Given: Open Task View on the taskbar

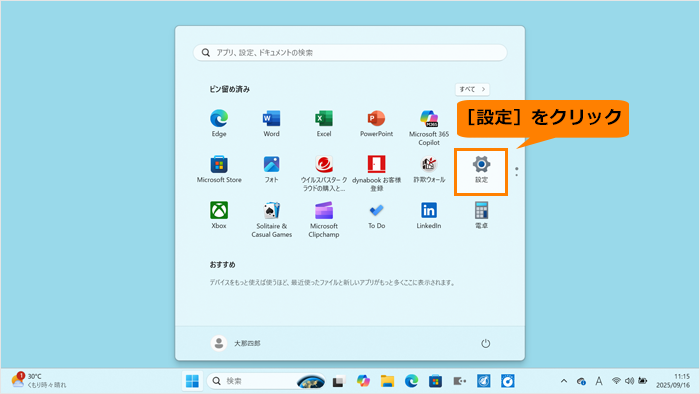Looking at the screenshot, I should point(338,381).
